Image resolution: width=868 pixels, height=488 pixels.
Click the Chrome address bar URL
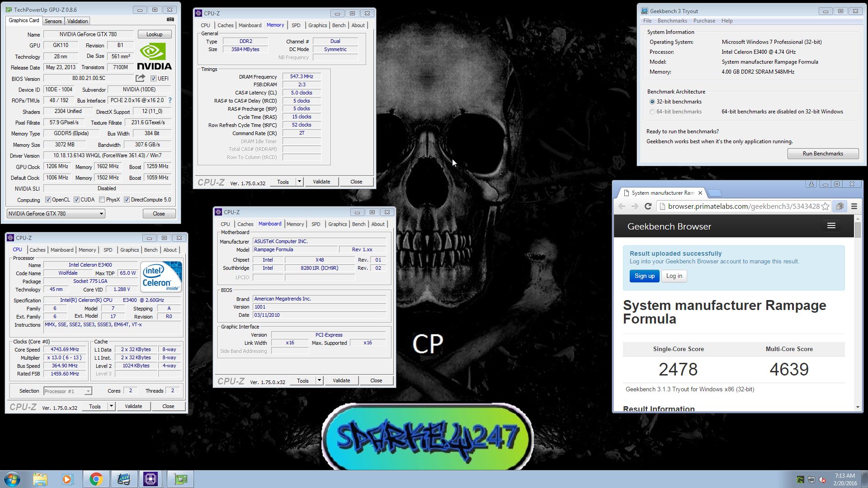click(743, 206)
